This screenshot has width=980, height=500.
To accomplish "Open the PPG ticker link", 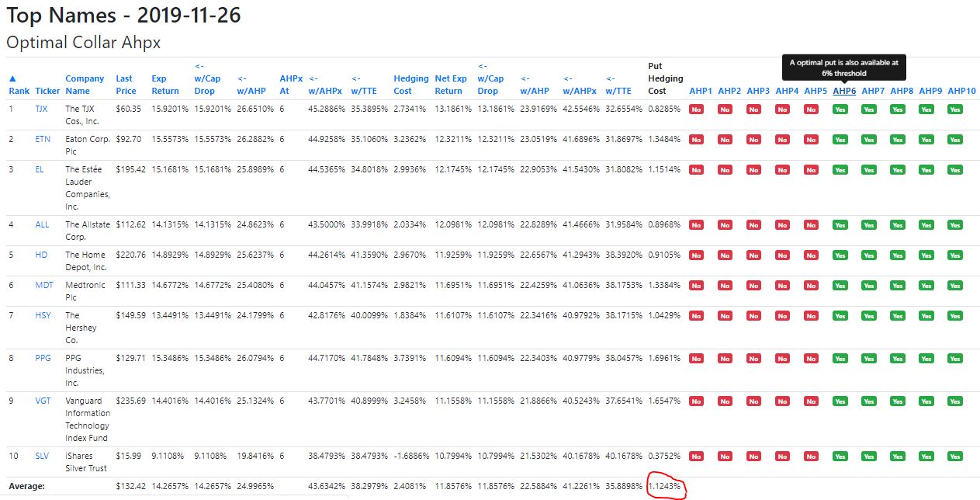I will point(43,358).
